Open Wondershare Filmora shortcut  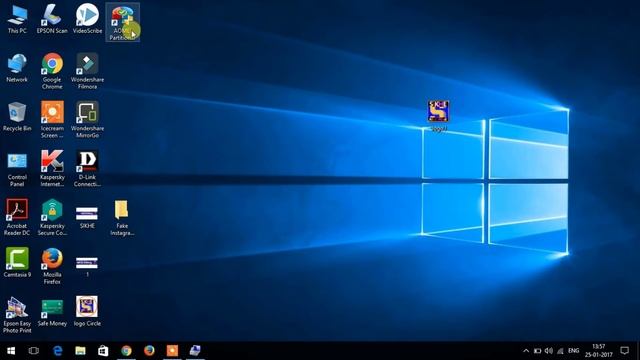[87, 71]
